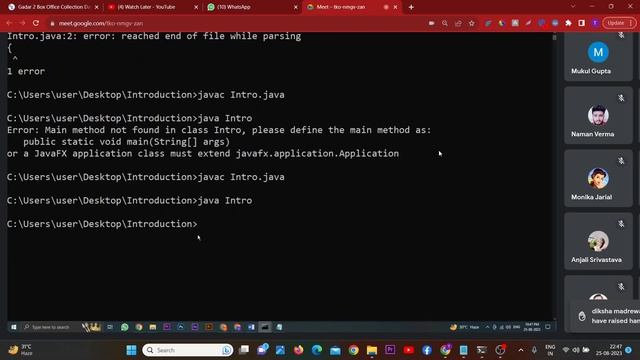Open the tab search dropdown arrow
This screenshot has height=360, width=640.
click(x=573, y=7)
